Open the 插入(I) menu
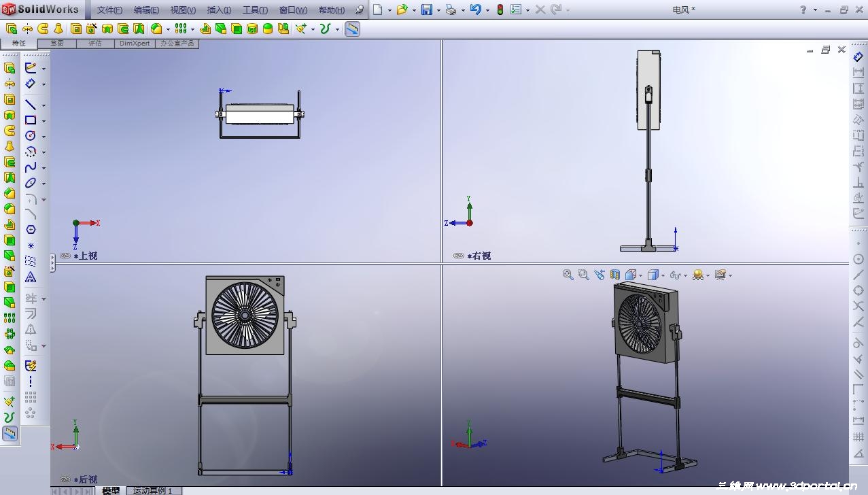This screenshot has width=868, height=495. 219,10
